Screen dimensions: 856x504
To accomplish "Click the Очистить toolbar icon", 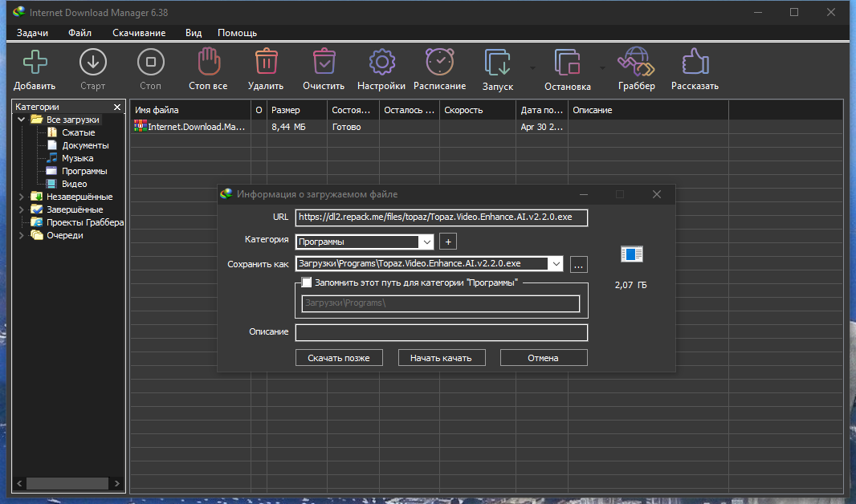I will pyautogui.click(x=324, y=63).
